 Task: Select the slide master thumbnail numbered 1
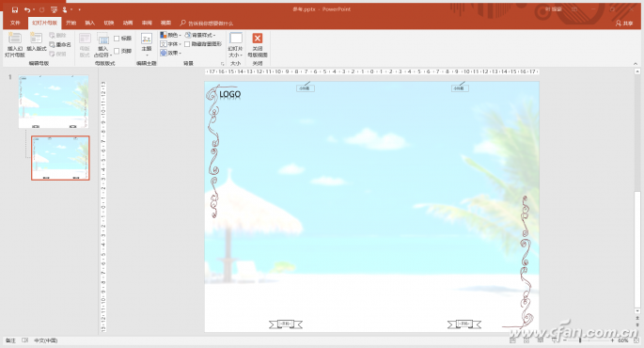point(54,102)
